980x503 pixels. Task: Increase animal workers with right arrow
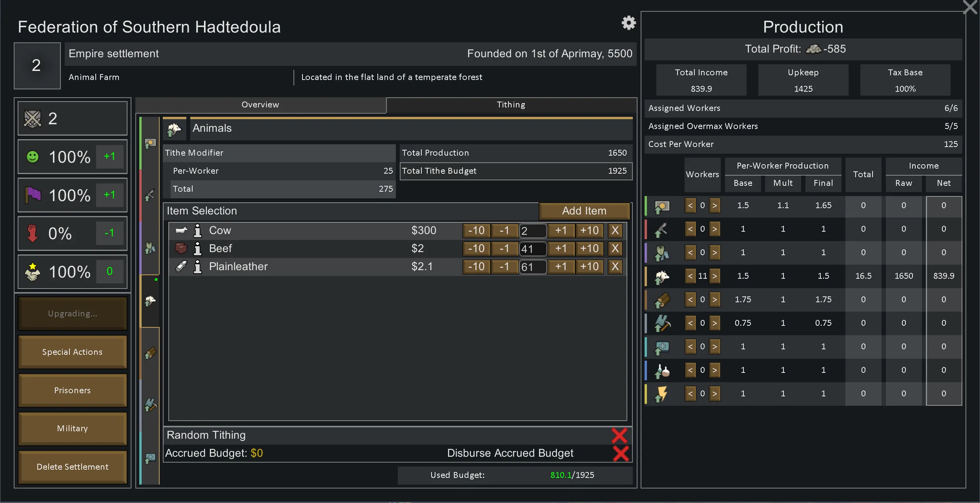(x=715, y=276)
